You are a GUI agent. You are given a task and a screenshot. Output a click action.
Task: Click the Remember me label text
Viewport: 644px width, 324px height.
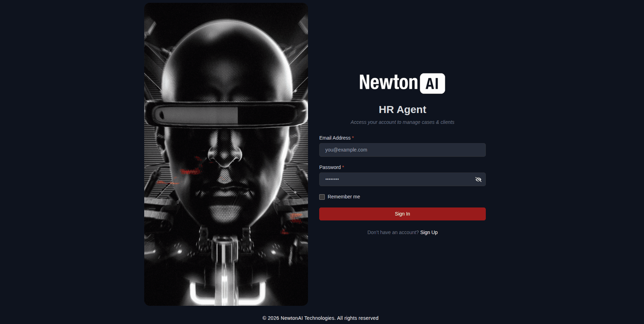(344, 197)
